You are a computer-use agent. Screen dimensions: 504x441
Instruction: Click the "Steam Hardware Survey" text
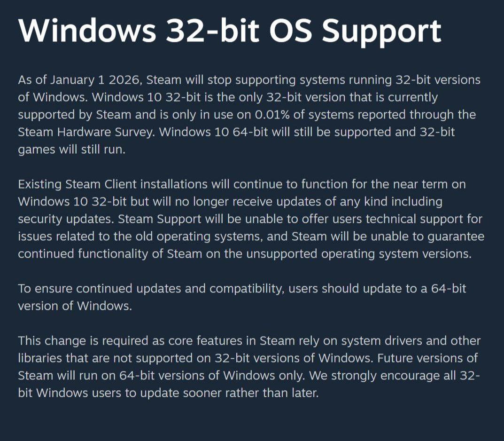click(86, 133)
